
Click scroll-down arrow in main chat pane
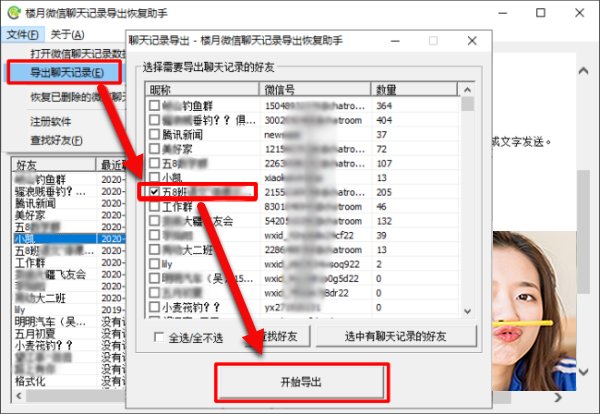(x=584, y=371)
